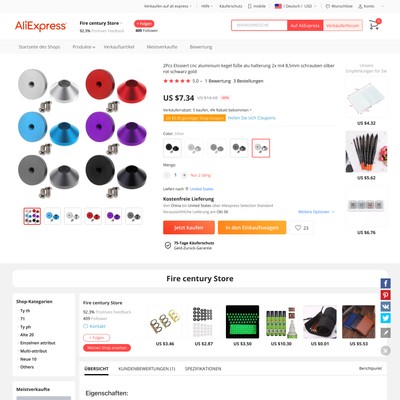Share the product on Twitter
Screen dimensions: 400x400
[386, 318]
